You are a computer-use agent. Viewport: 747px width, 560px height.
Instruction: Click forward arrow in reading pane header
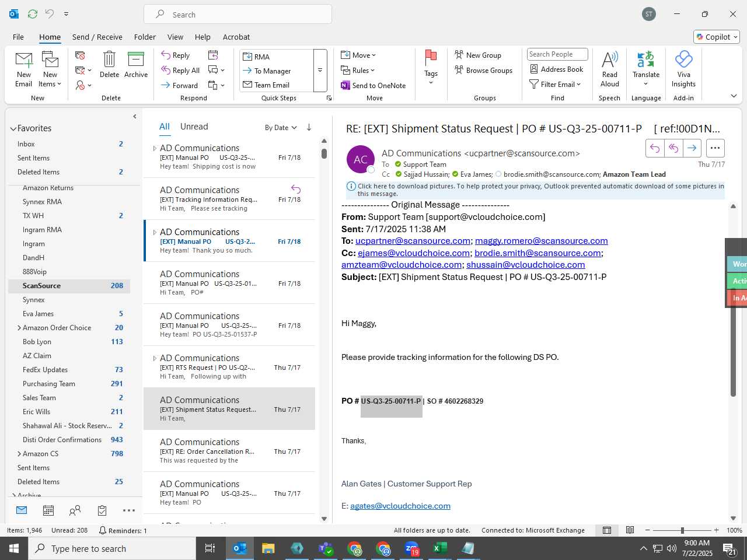pos(692,148)
